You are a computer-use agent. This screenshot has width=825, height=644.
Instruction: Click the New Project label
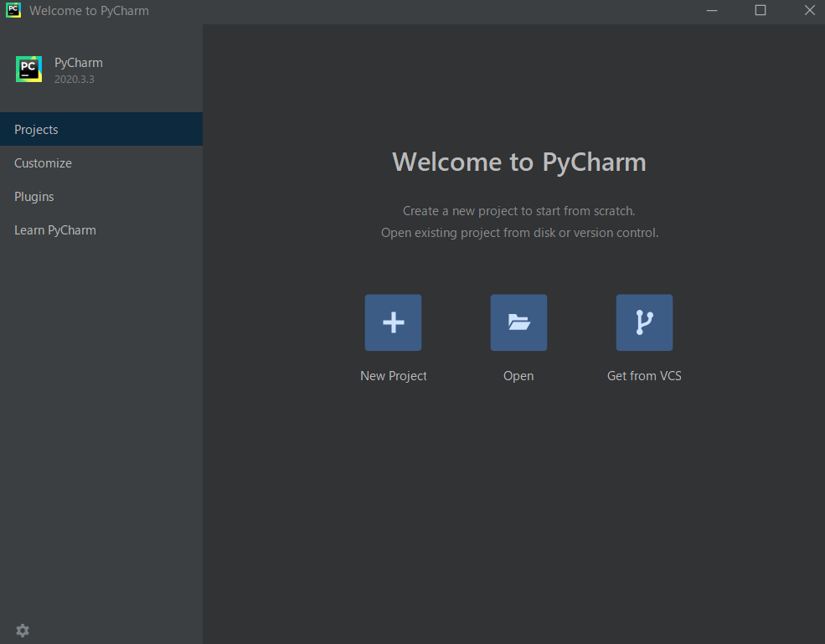pyautogui.click(x=394, y=376)
